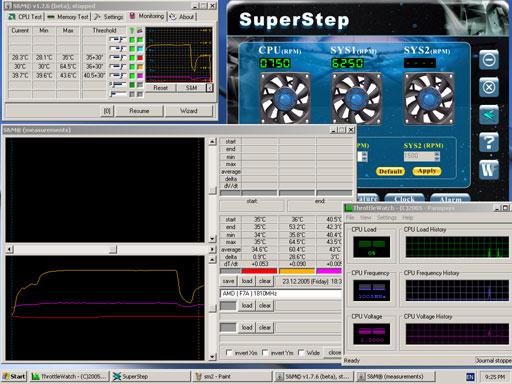Click the SYS1 RPM readout 6250
This screenshot has width=512, height=384.
coord(347,63)
